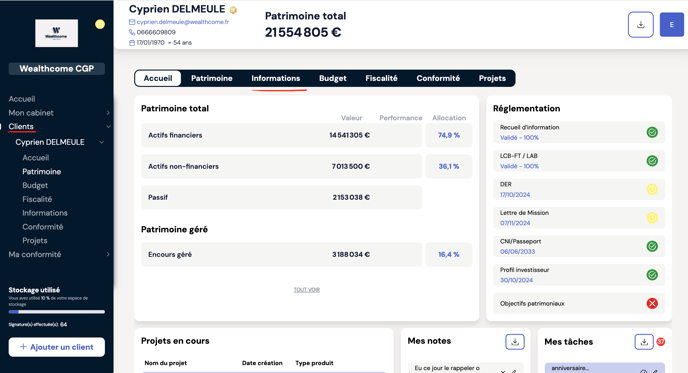Click the CNI/Passeport date 06/06/2033
This screenshot has width=688, height=373.
[x=518, y=252]
